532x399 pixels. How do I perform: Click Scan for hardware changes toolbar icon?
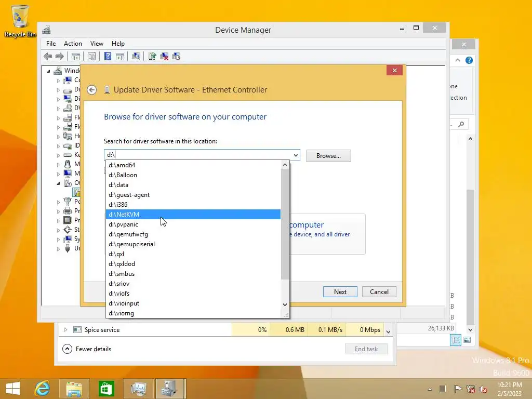coord(136,56)
